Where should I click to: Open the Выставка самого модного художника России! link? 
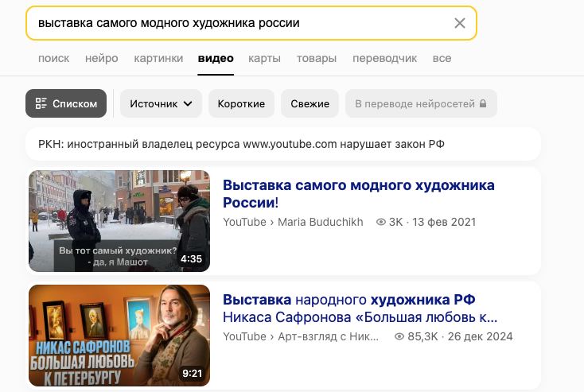pyautogui.click(x=359, y=194)
